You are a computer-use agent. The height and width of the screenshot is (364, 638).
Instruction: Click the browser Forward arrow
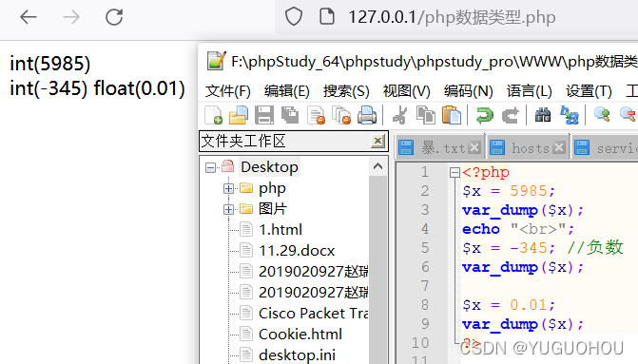coord(71,17)
